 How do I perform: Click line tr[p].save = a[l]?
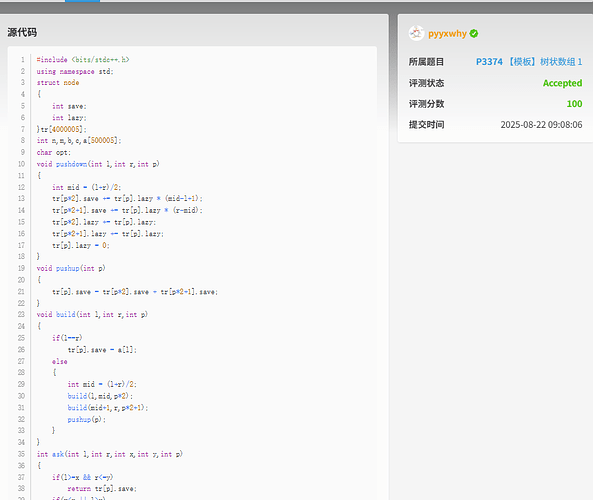coord(102,350)
